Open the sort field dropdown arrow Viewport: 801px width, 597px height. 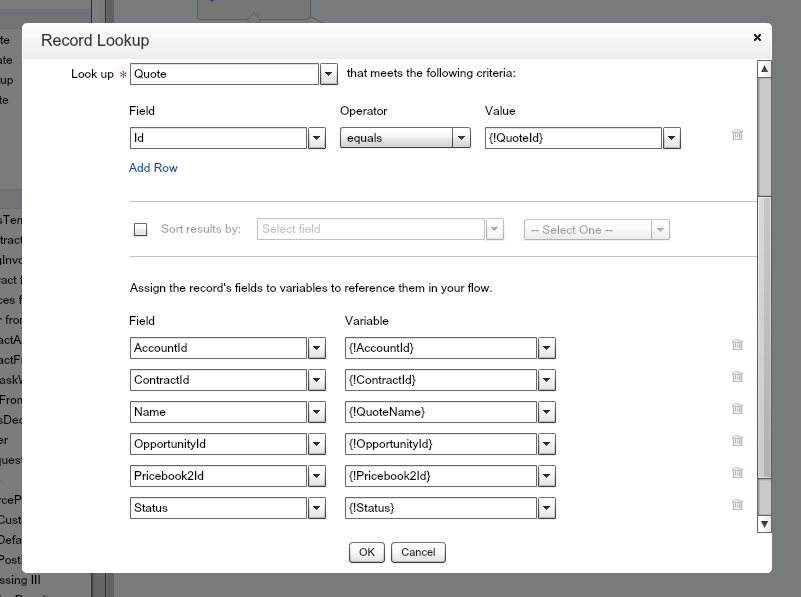point(494,229)
